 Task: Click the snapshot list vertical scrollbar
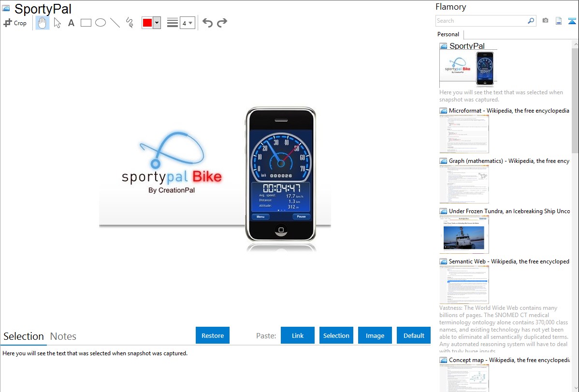575,100
